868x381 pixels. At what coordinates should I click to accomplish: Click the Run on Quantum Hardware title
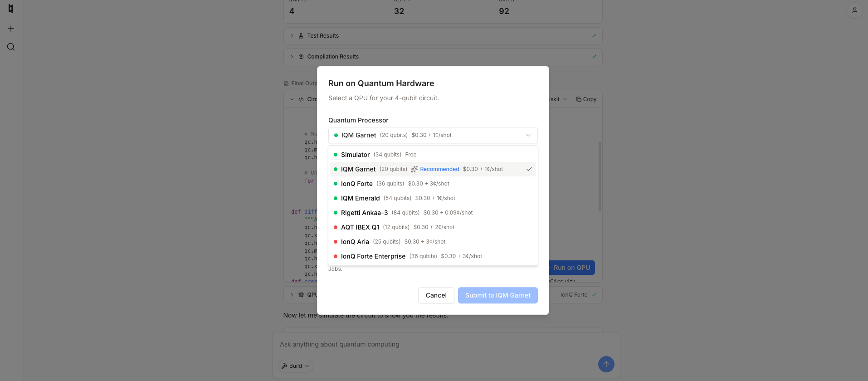point(381,83)
